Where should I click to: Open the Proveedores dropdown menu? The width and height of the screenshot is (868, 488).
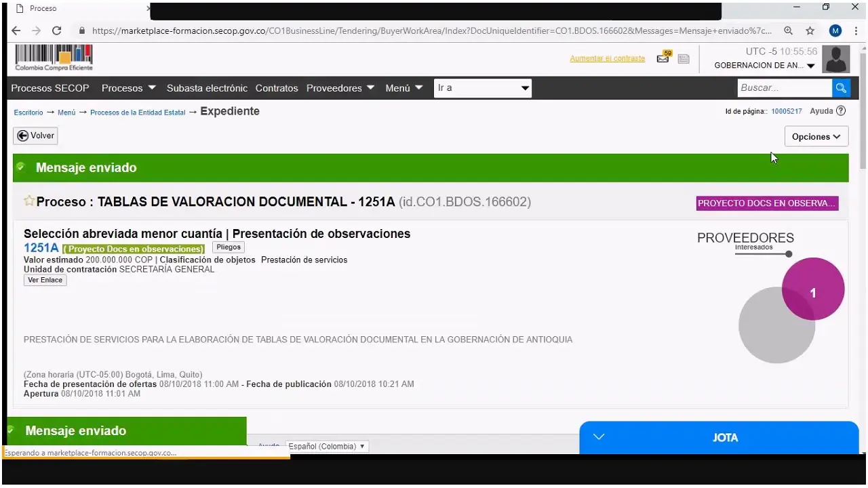tap(340, 88)
